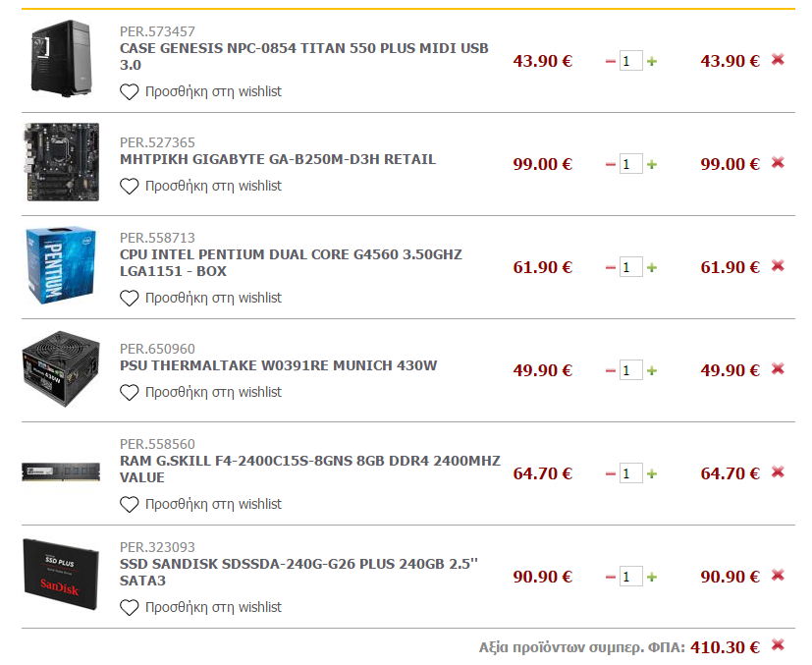
Task: Increase quantity of Intel Pentium CPU
Action: point(652,268)
